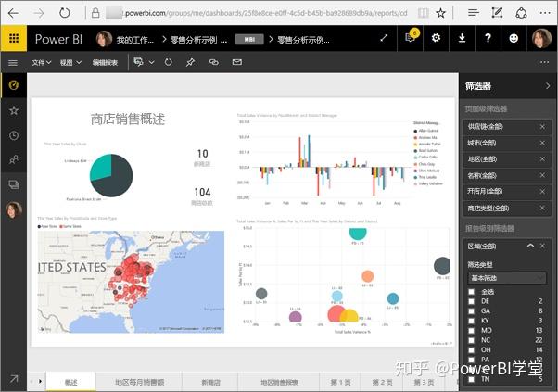This screenshot has width=558, height=392.
Task: Pin the live page with the pin icon
Action: [190, 63]
